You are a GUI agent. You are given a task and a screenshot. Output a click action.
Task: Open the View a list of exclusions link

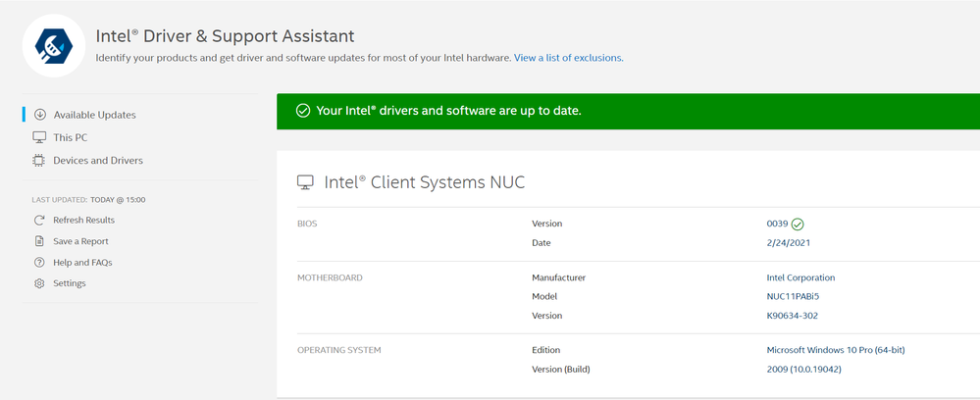[x=569, y=58]
